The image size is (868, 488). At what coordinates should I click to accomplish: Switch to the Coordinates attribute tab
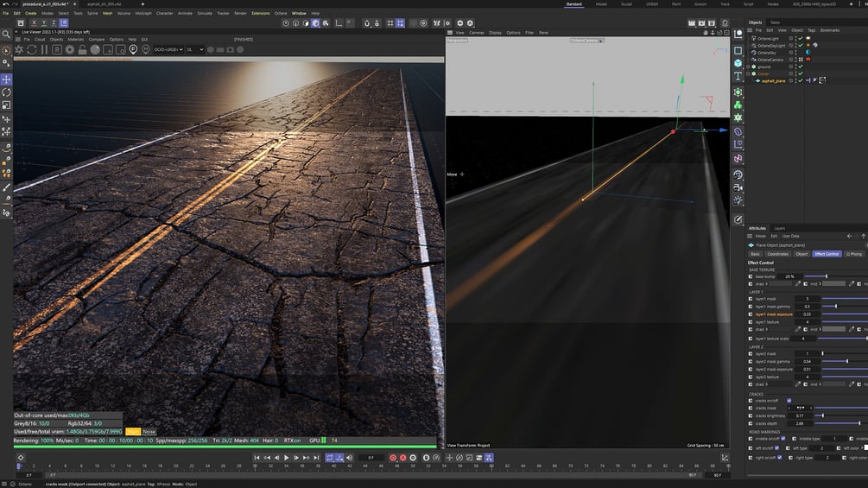click(777, 254)
